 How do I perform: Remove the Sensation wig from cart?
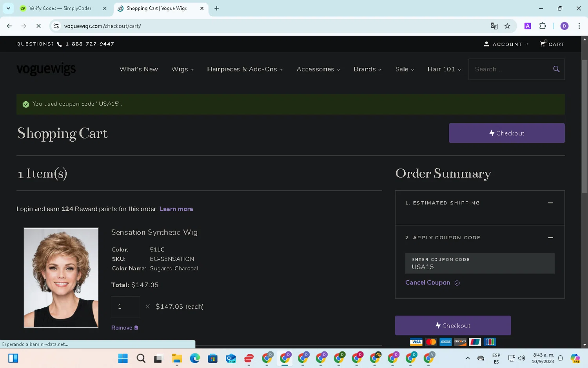(x=125, y=328)
